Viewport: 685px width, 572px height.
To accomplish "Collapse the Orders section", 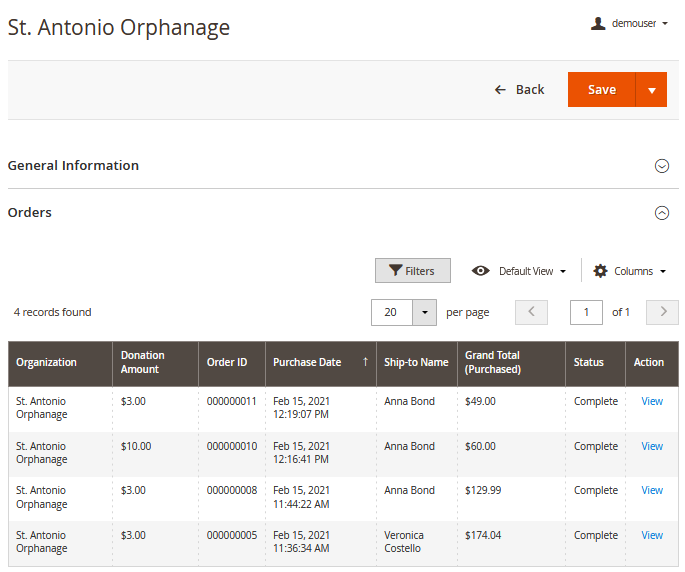I will [x=661, y=213].
